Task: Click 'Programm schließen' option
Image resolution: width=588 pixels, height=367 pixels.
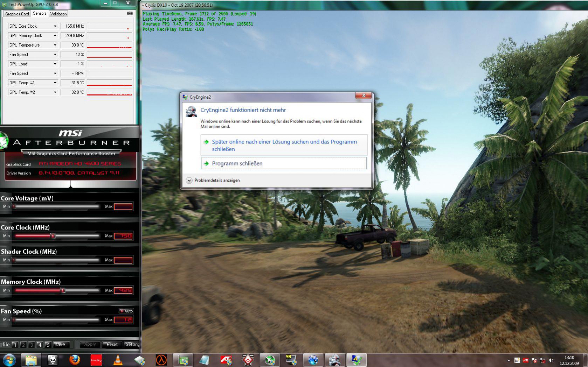Action: 284,163
